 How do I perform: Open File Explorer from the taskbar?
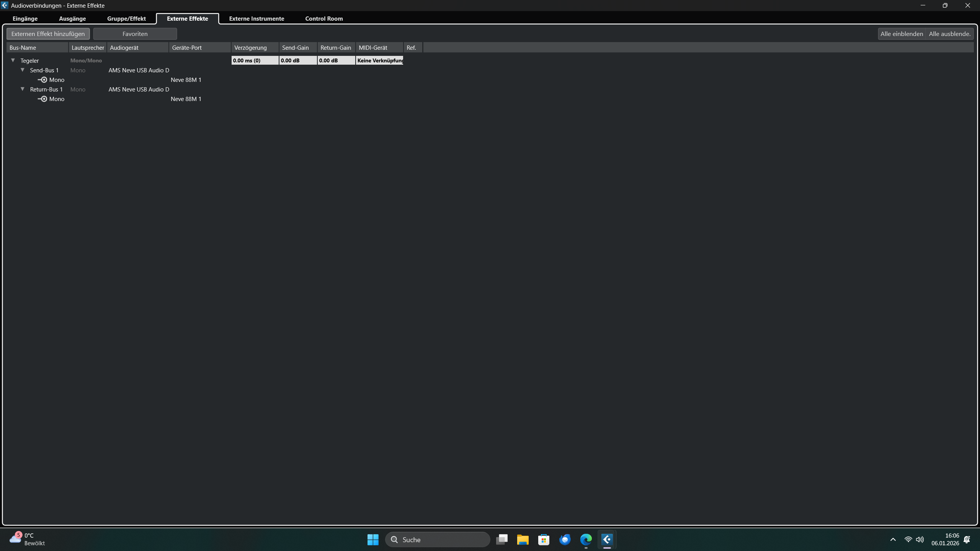[x=523, y=540]
